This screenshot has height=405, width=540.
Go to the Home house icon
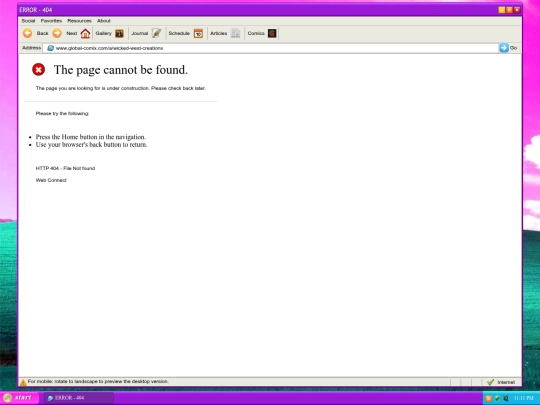[x=85, y=33]
